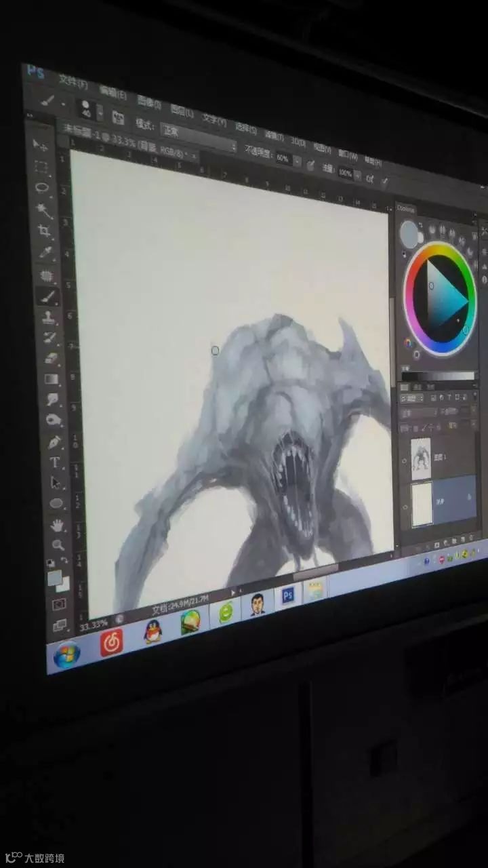The image size is (488, 868).
Task: Open the tool preset picker brush icon
Action: coord(47,100)
